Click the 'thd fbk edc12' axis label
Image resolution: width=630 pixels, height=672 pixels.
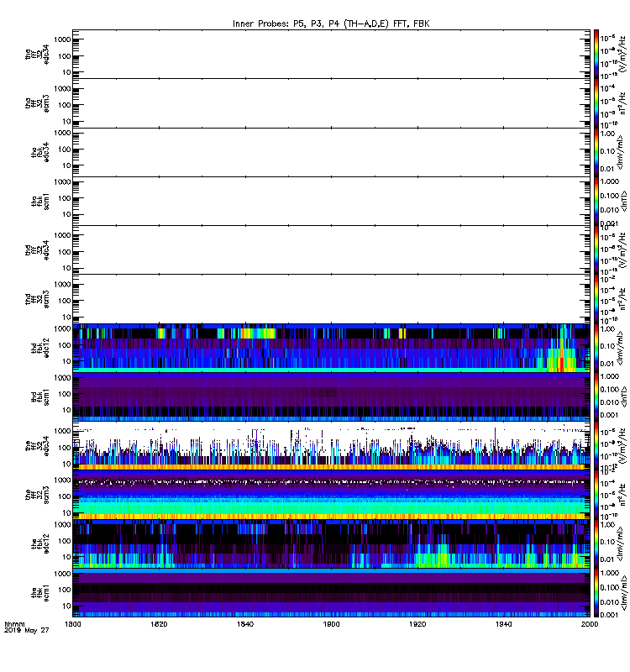pyautogui.click(x=40, y=348)
